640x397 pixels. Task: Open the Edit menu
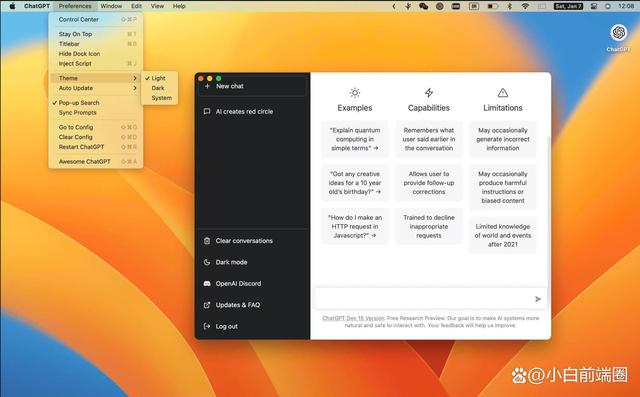click(136, 6)
